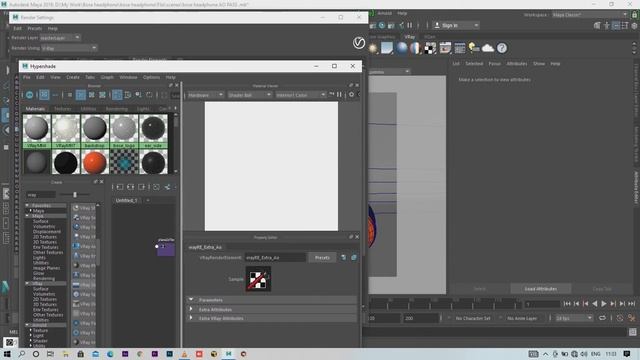Collapse the Parameters section
Screen dimensions: 640x360
191,300
